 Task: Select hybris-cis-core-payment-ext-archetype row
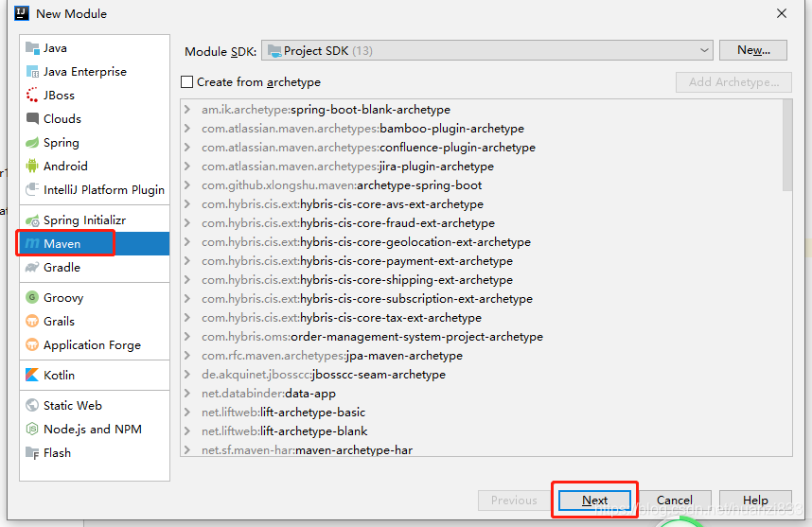[x=482, y=261]
